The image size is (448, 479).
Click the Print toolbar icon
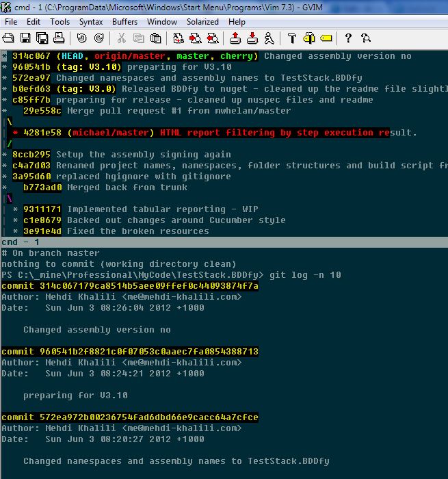[x=59, y=38]
